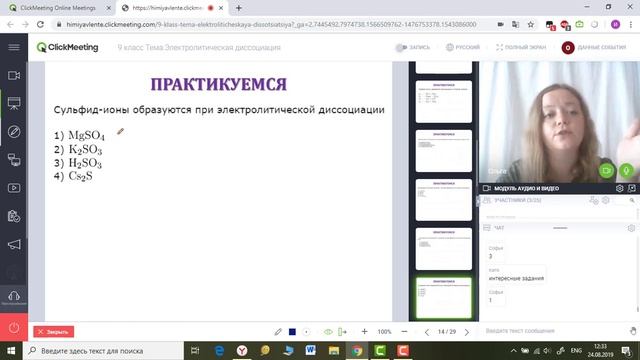
Task: Pop out the audio video module
Action: pyautogui.click(x=632, y=188)
